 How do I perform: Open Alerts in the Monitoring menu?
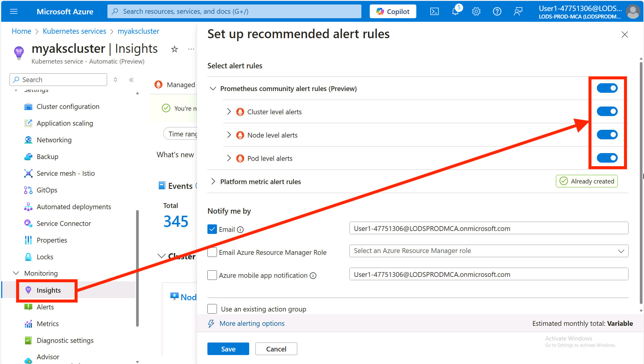coord(45,307)
